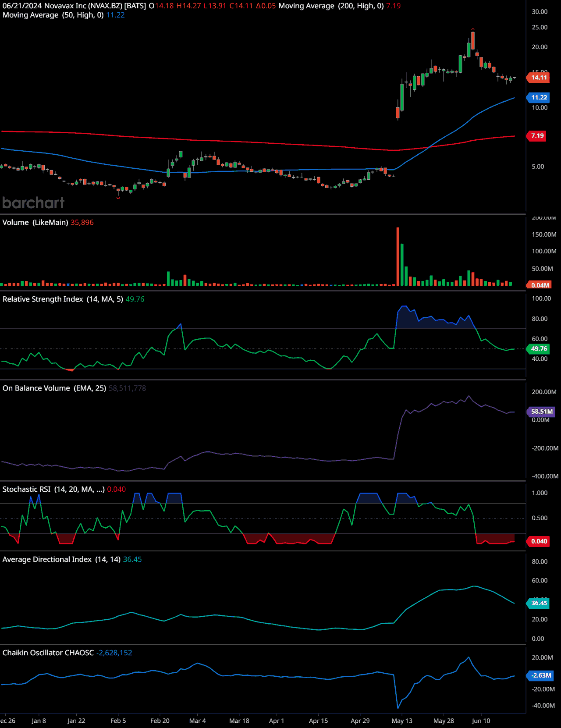The image size is (561, 728).
Task: Click the 14.11 last price tag
Action: pos(539,78)
